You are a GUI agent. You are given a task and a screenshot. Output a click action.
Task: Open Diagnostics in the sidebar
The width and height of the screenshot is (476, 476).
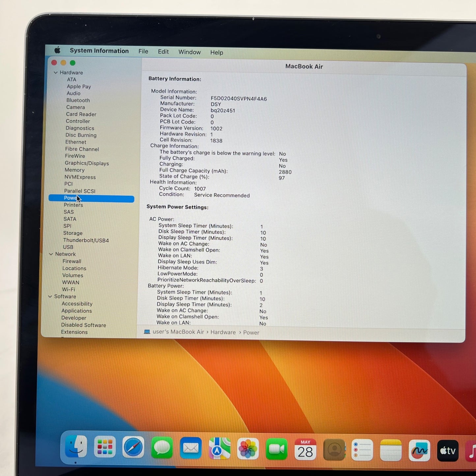[x=80, y=128]
